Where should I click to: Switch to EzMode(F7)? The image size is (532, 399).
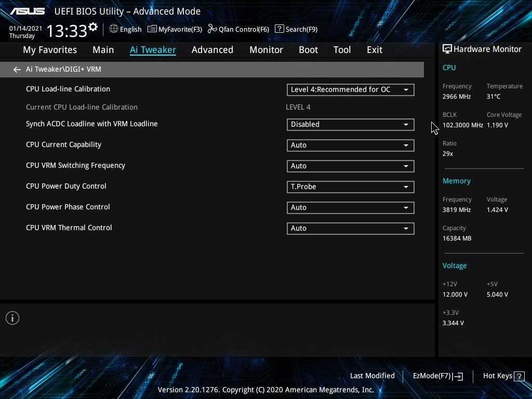(437, 376)
